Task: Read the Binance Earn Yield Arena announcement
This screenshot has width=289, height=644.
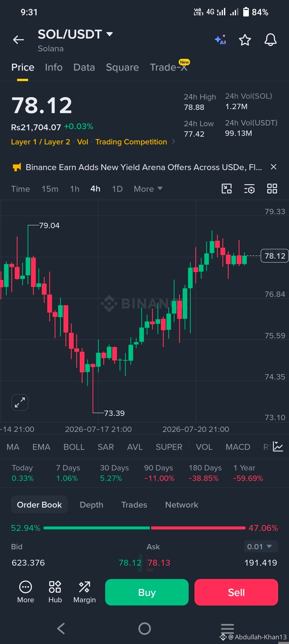Action: (144, 167)
